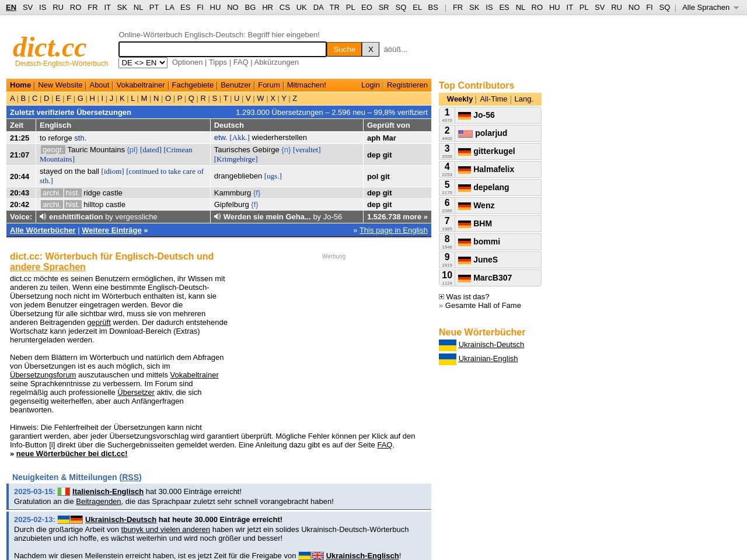Open the Optionen link
Image resolution: width=747 pixels, height=560 pixels.
pyautogui.click(x=187, y=62)
